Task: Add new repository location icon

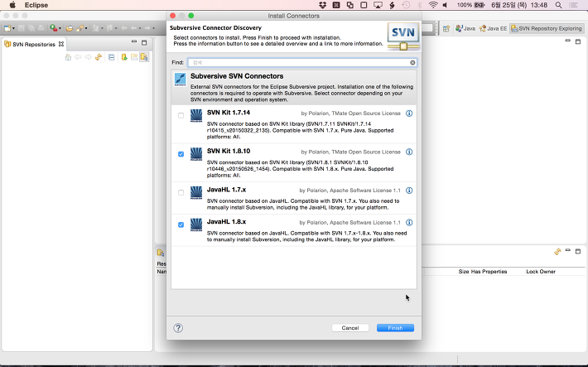Action: click(124, 57)
